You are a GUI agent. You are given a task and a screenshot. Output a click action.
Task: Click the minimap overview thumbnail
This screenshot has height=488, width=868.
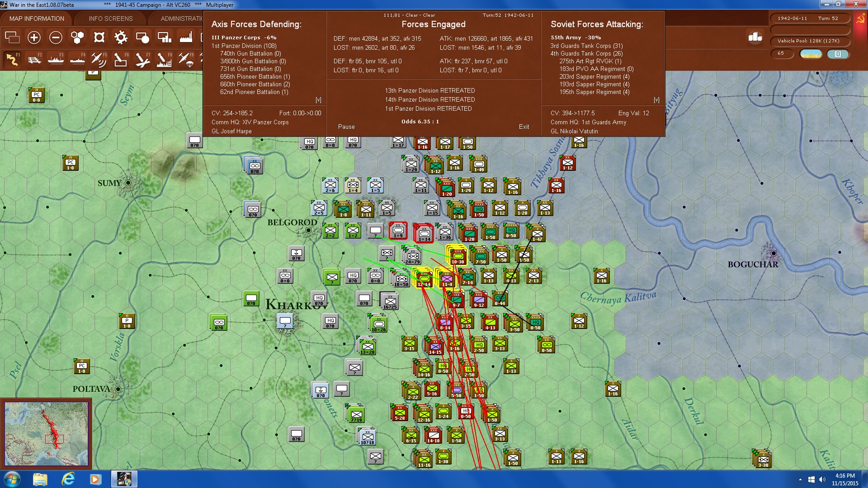click(x=46, y=434)
